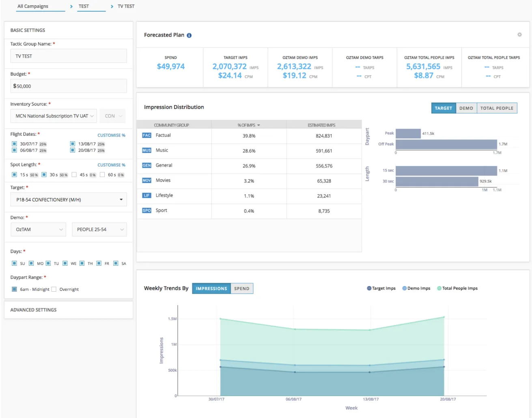Switch distribution to the Demo tab
This screenshot has height=418, width=532.
tap(466, 108)
